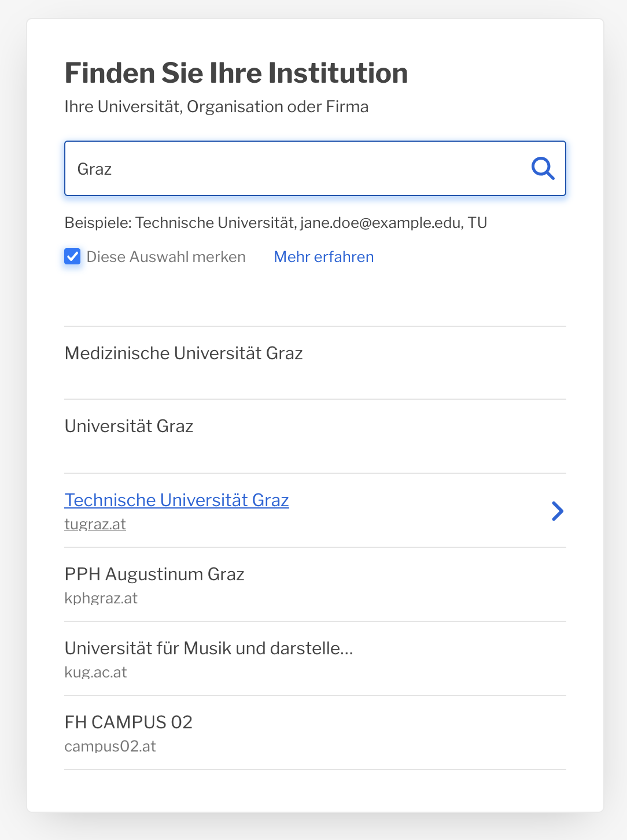Click the tugraz.at domain text
This screenshot has height=840, width=627.
click(x=95, y=524)
